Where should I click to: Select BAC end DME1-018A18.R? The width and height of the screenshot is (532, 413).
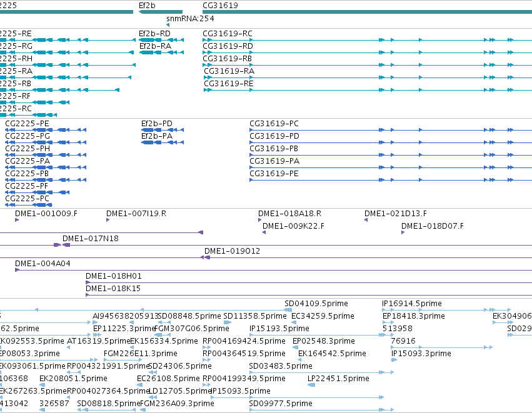[x=260, y=220]
